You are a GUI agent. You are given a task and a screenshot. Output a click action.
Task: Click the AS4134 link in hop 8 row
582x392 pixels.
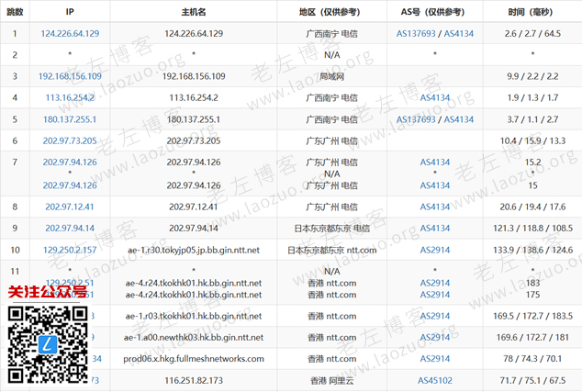click(x=434, y=207)
